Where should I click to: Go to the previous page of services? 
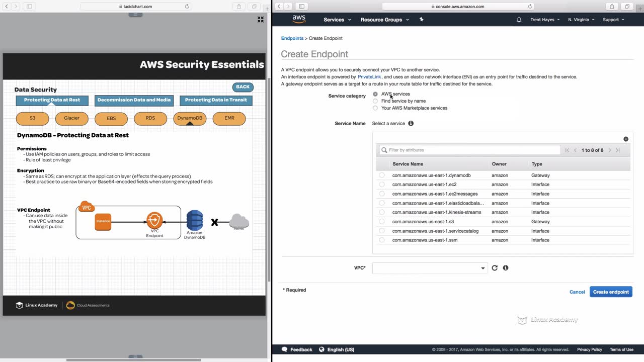[x=576, y=150]
